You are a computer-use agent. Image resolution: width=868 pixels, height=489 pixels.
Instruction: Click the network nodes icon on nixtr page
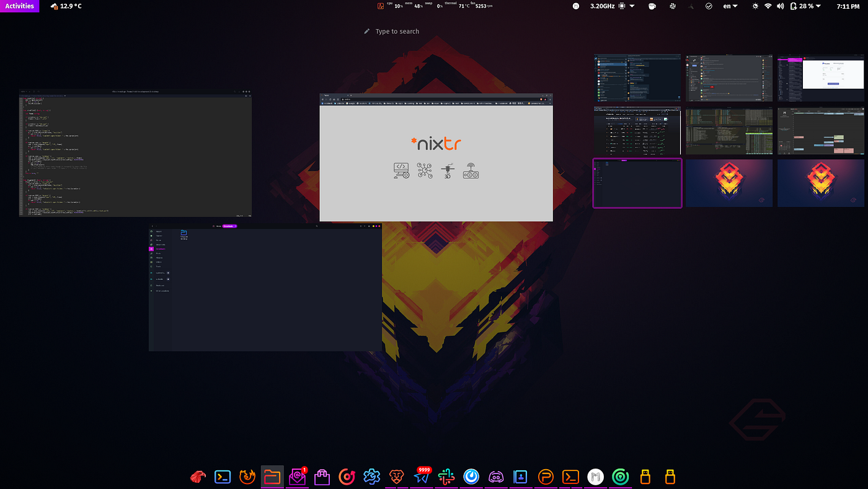click(x=425, y=171)
